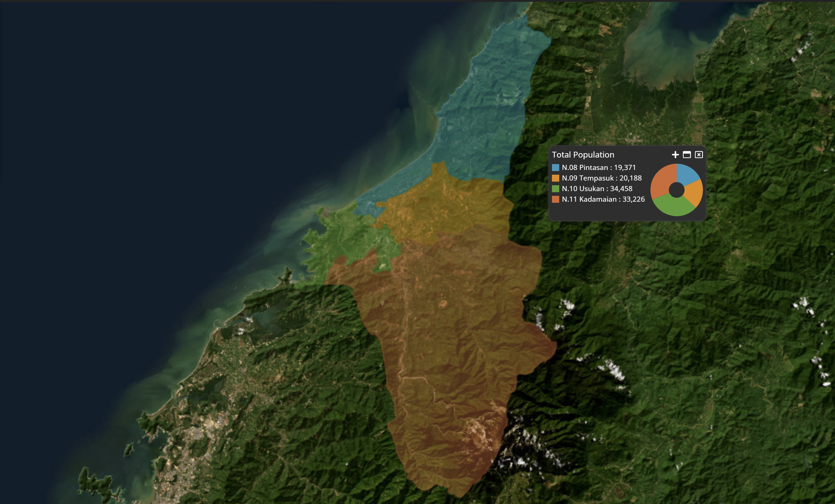
Task: Click the plus icon in Total Population panel
Action: click(675, 155)
